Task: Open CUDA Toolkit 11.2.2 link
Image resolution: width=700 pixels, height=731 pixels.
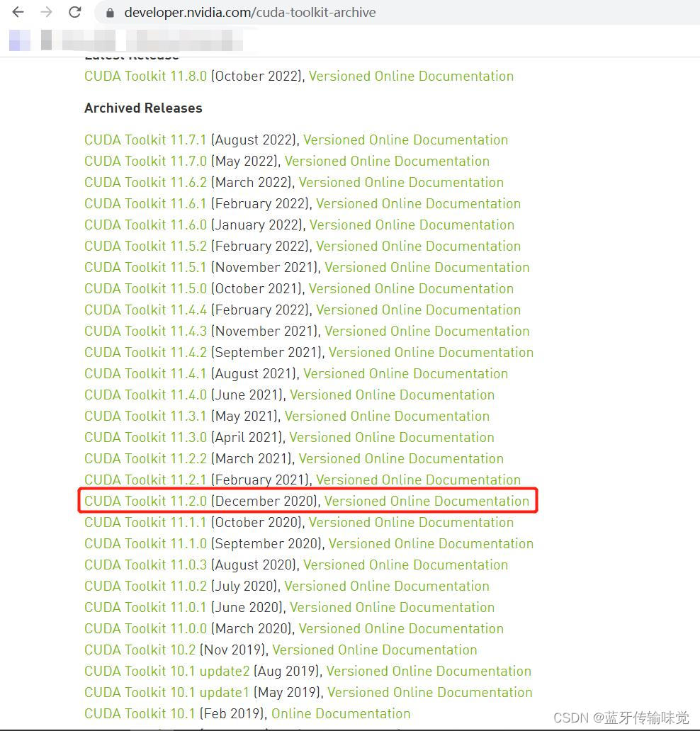Action: (x=145, y=459)
